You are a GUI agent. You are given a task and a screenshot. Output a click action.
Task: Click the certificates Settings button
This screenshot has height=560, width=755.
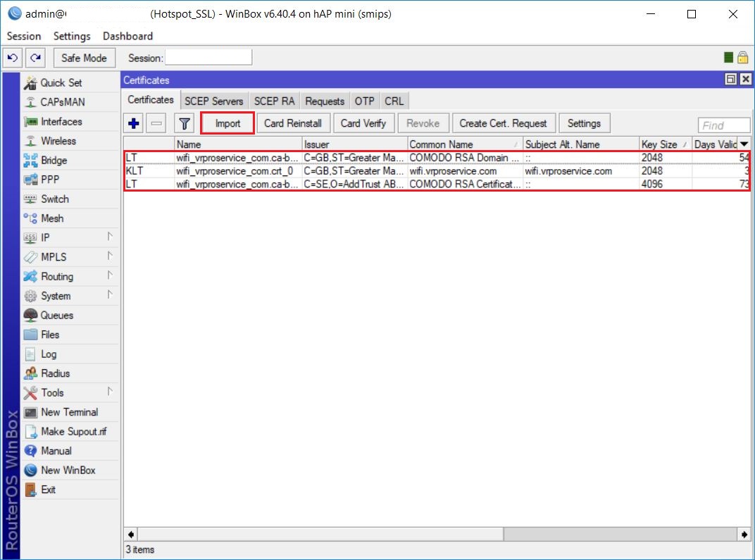click(x=584, y=123)
